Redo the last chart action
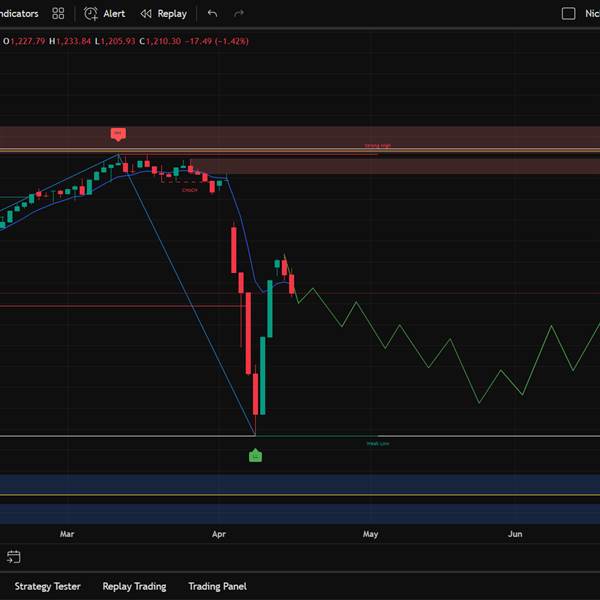 pyautogui.click(x=239, y=14)
